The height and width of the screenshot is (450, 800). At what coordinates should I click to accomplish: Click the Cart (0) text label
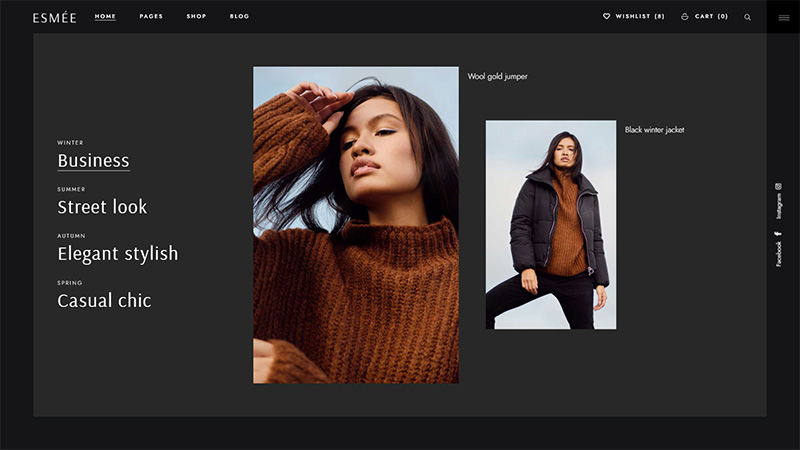pyautogui.click(x=711, y=17)
